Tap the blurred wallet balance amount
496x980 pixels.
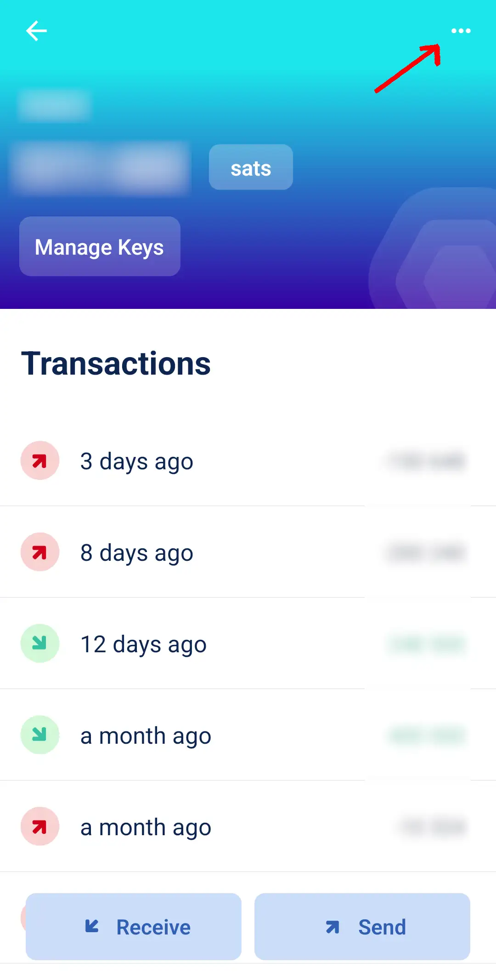(101, 168)
